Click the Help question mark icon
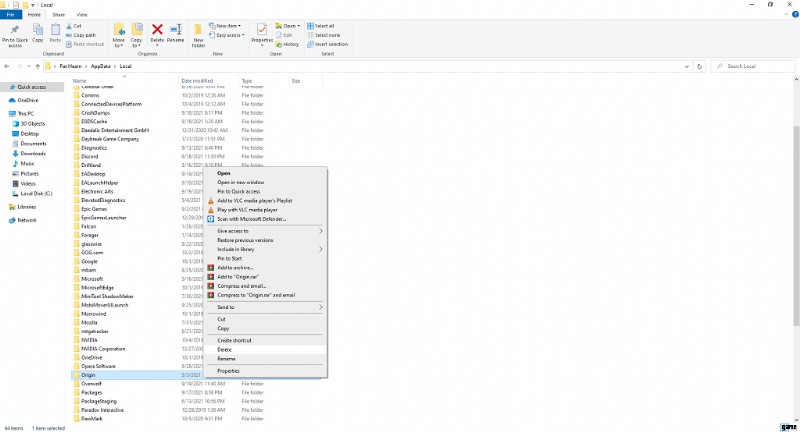800x432 pixels. pyautogui.click(x=795, y=15)
